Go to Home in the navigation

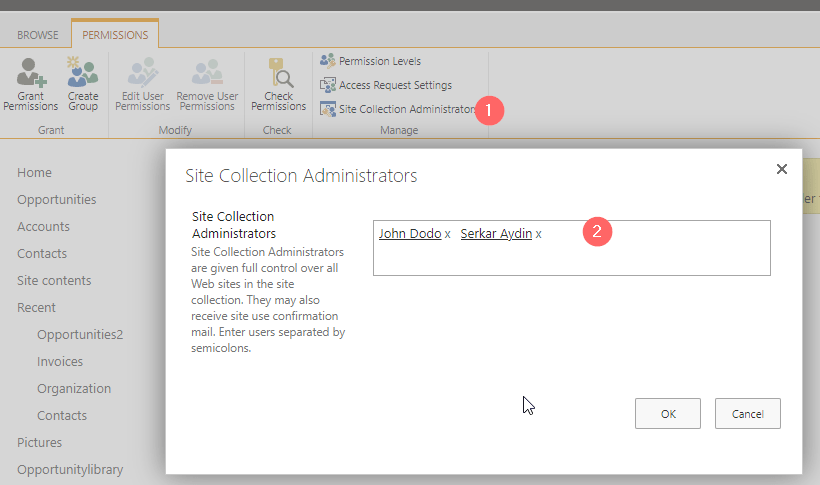(x=35, y=173)
